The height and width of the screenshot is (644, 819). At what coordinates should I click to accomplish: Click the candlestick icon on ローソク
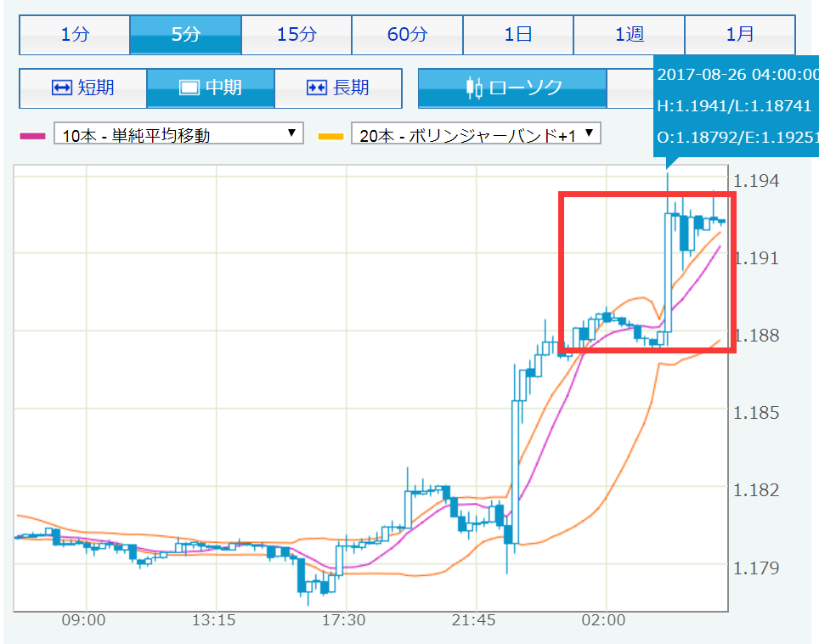point(474,88)
